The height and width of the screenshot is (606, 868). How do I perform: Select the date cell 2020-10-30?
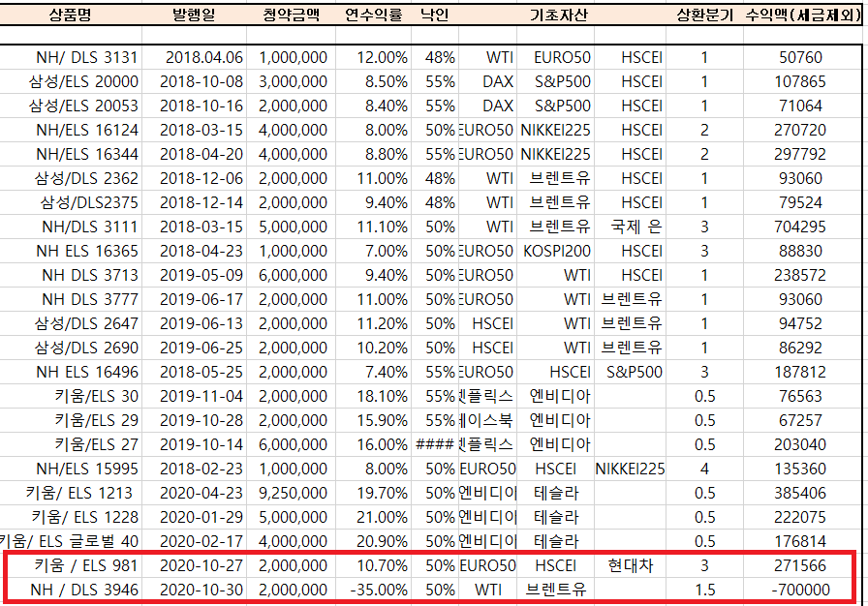coord(195,590)
